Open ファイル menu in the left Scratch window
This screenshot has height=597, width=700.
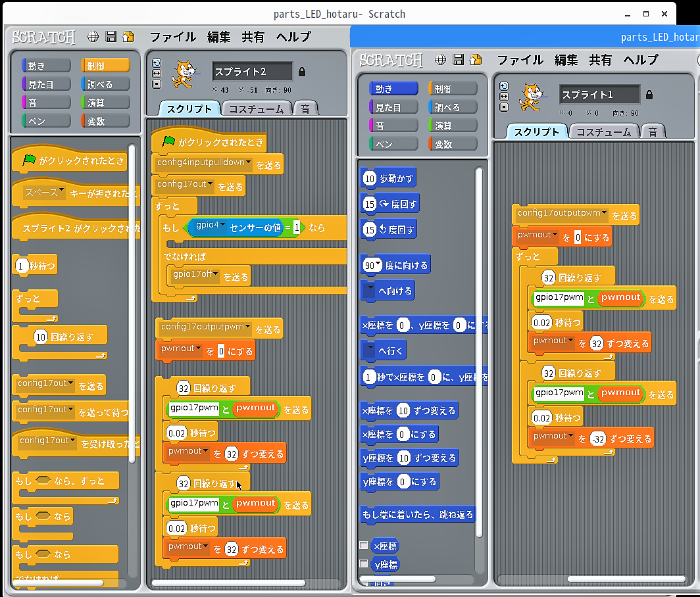(x=173, y=37)
